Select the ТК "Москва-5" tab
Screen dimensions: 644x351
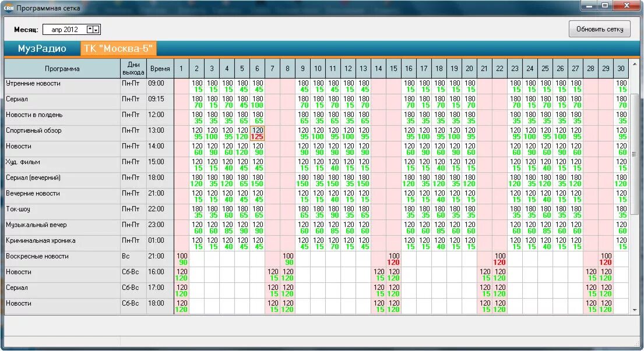[119, 48]
